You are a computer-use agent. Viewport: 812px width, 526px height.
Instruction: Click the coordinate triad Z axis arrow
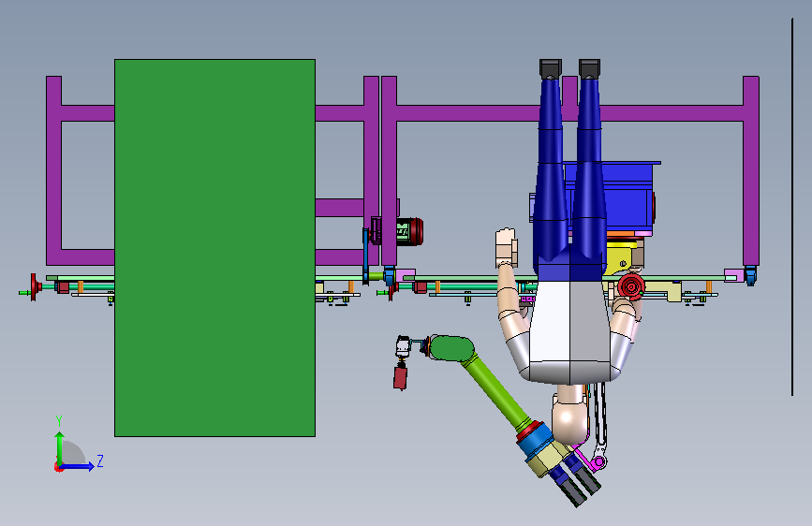tap(78, 466)
